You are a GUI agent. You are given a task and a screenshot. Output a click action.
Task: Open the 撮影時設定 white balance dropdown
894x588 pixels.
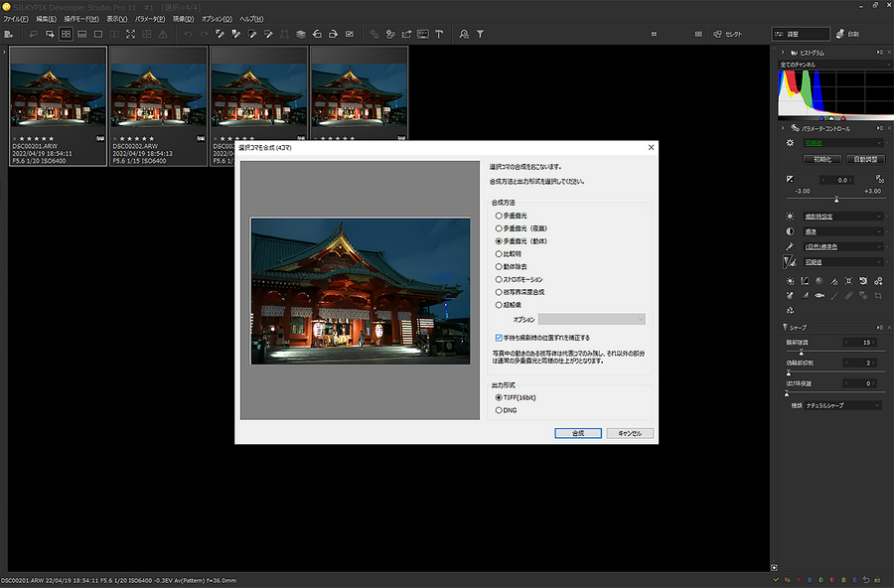(x=842, y=217)
